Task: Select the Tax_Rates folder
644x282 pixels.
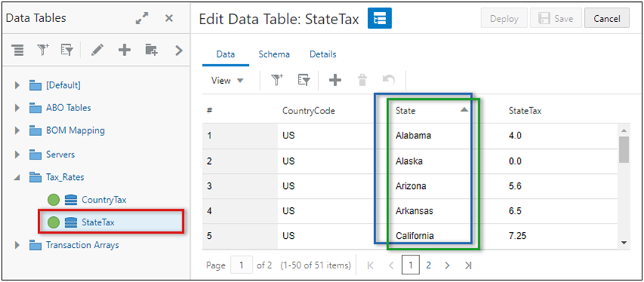Action: [57, 178]
